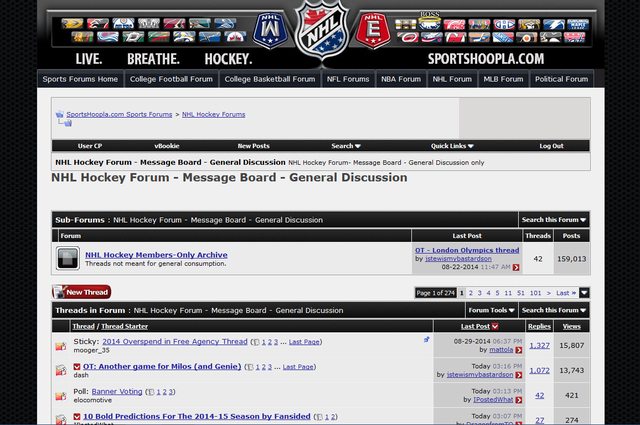Click the Philadelphia Flyers team logo

point(527,37)
